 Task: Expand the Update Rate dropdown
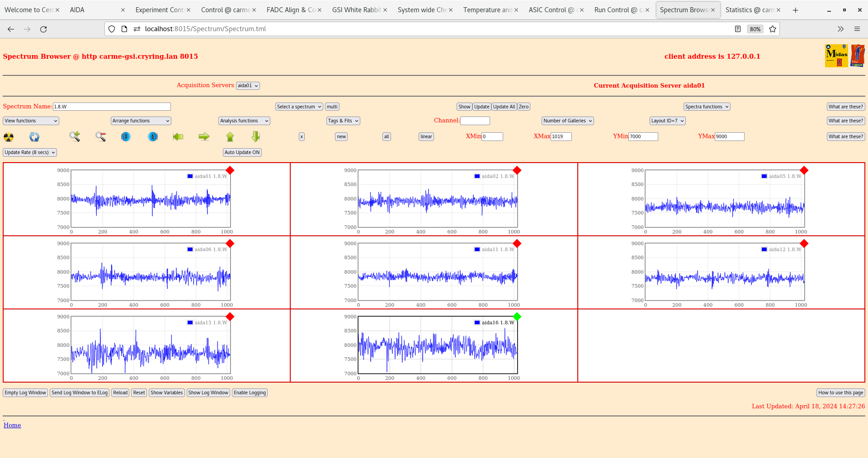(30, 152)
